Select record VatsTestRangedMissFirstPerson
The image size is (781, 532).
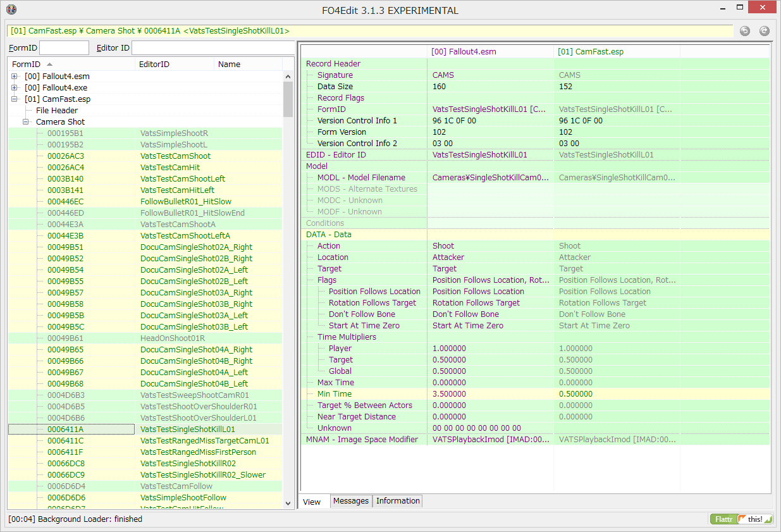(145, 452)
